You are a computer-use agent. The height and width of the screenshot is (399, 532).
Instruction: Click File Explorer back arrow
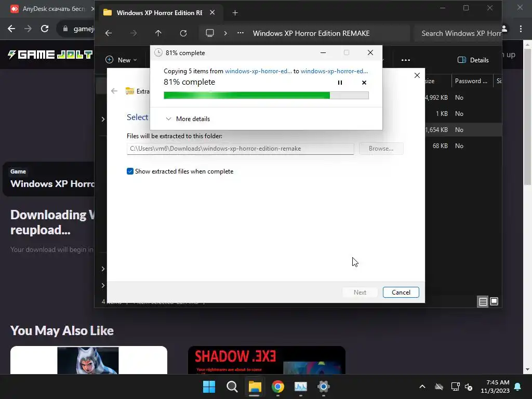coord(109,33)
